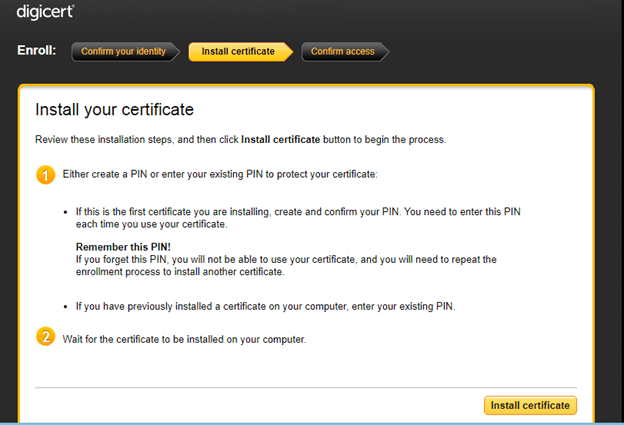
Task: Click the bullet dot before existing PIN item
Action: tap(66, 306)
